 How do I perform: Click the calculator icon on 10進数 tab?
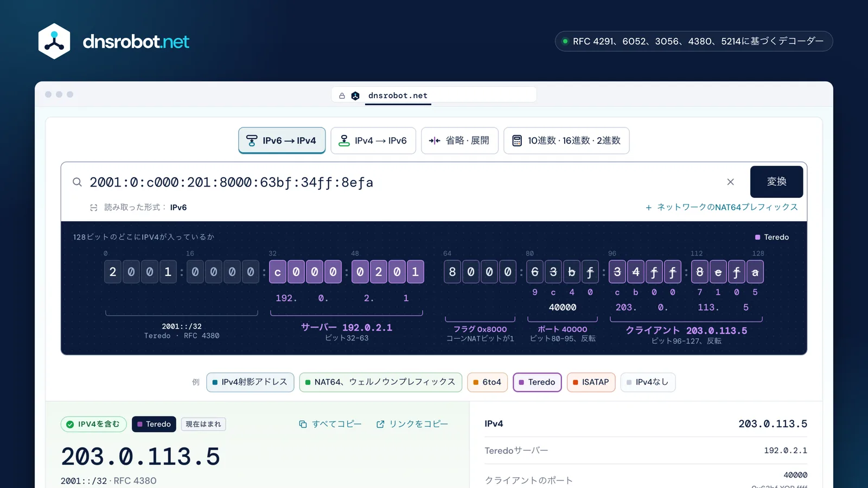[517, 141]
